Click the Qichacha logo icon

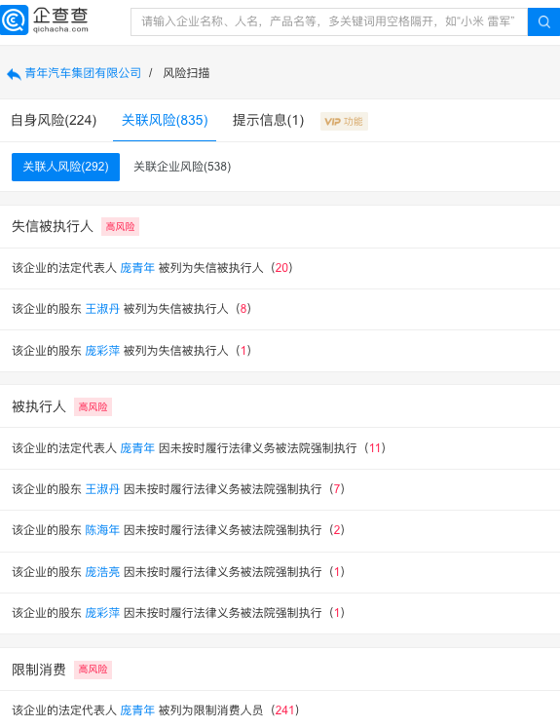pos(14,19)
